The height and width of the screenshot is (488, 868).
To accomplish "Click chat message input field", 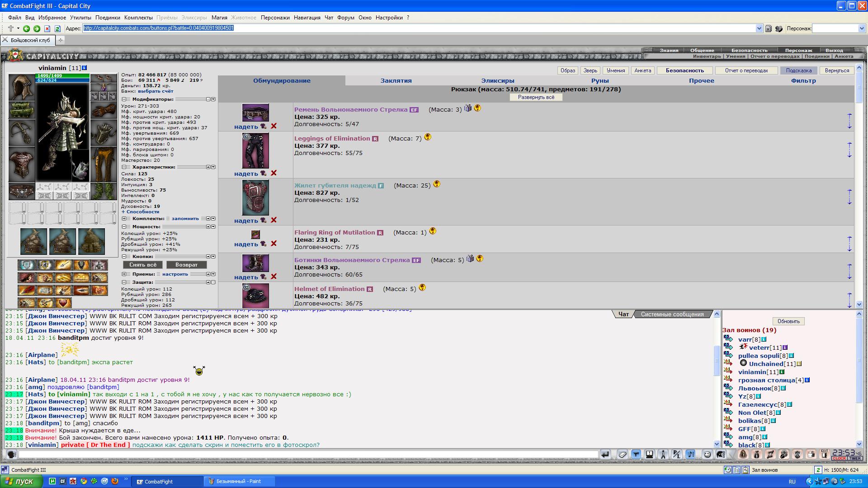I will tap(307, 455).
